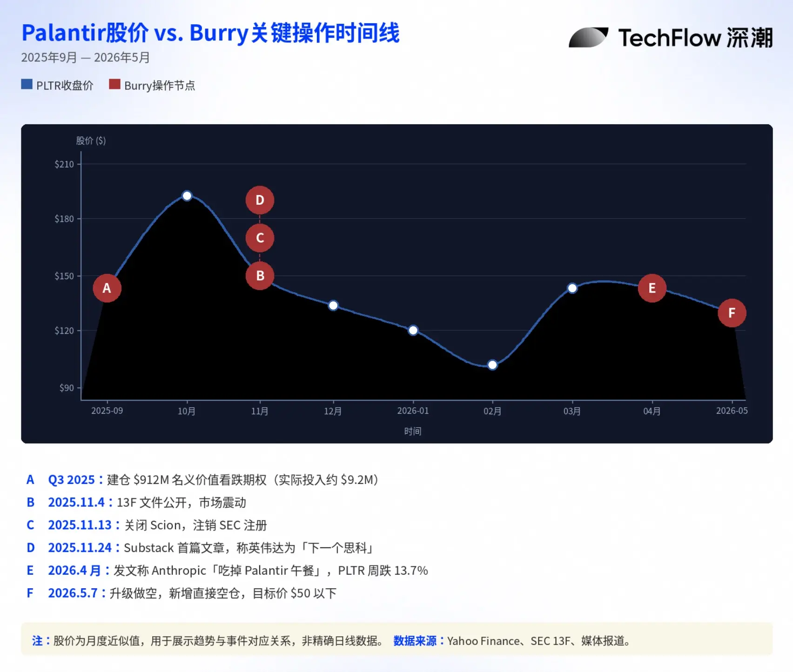
Task: Click the subtitle 2025年9月 — 2026年5月
Action: coord(85,58)
